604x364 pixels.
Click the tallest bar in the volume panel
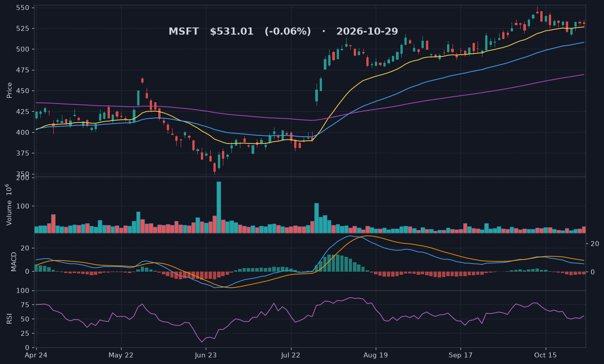219,207
